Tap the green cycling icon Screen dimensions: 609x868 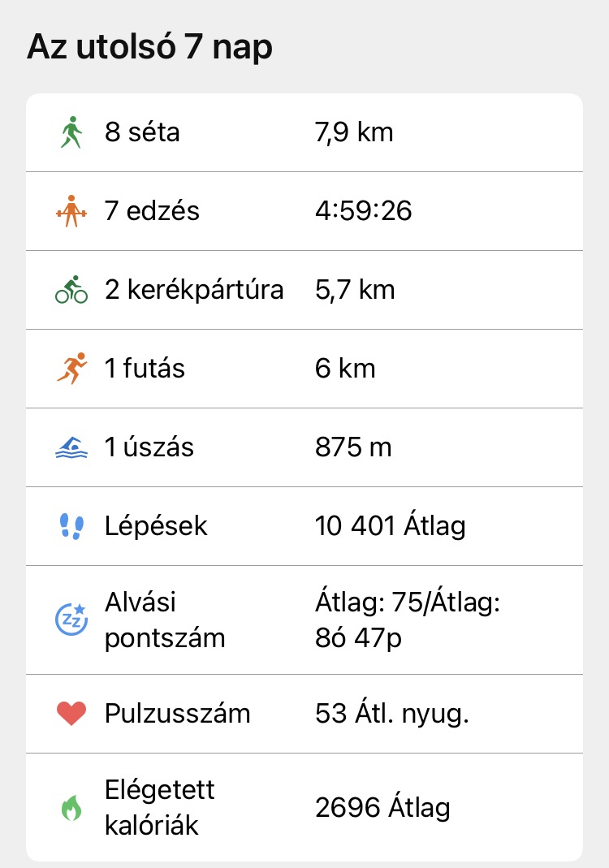point(71,290)
